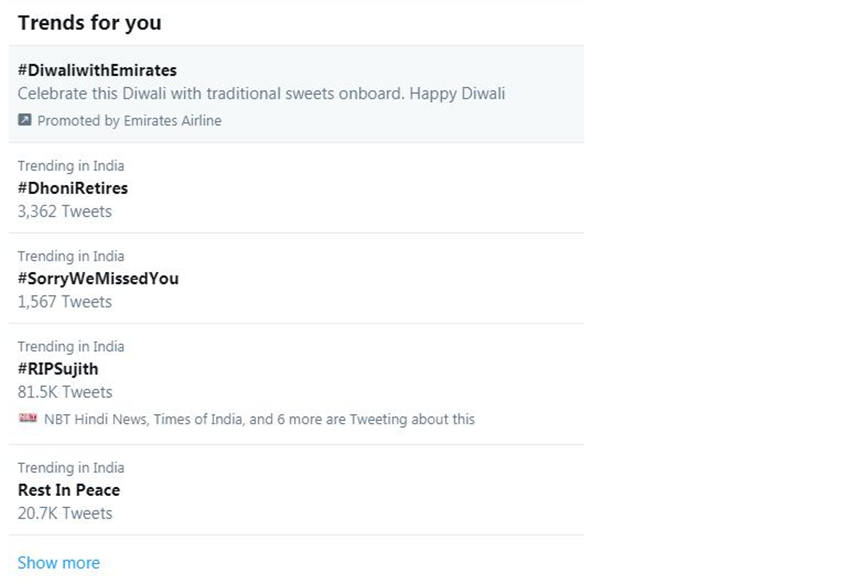
Task: Click the 1,567 Tweets count
Action: point(65,302)
